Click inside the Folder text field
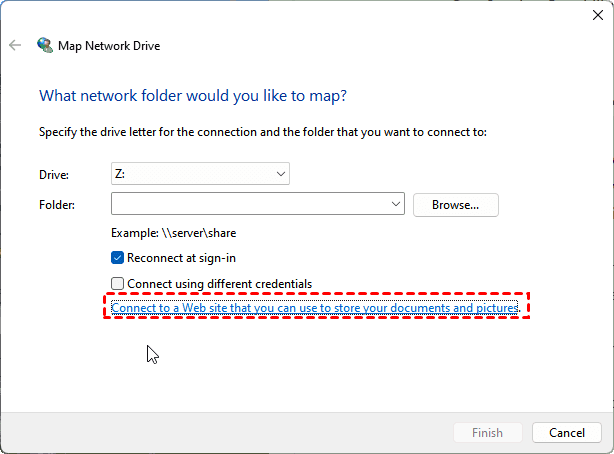Screen dimensions: 614x454 pos(250,205)
